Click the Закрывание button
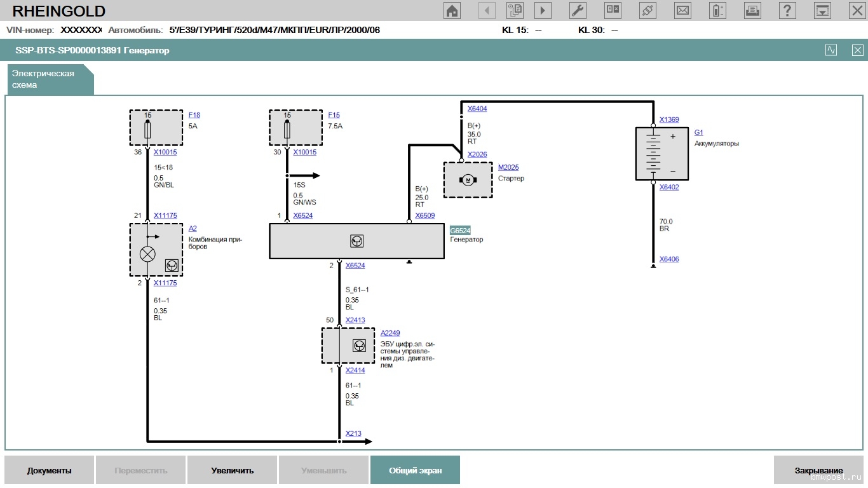 (x=818, y=471)
